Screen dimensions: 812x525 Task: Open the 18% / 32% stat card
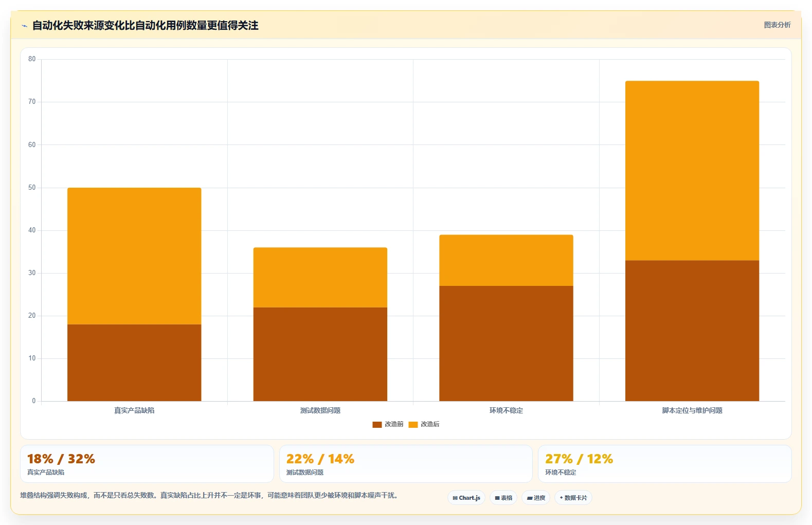tap(147, 464)
